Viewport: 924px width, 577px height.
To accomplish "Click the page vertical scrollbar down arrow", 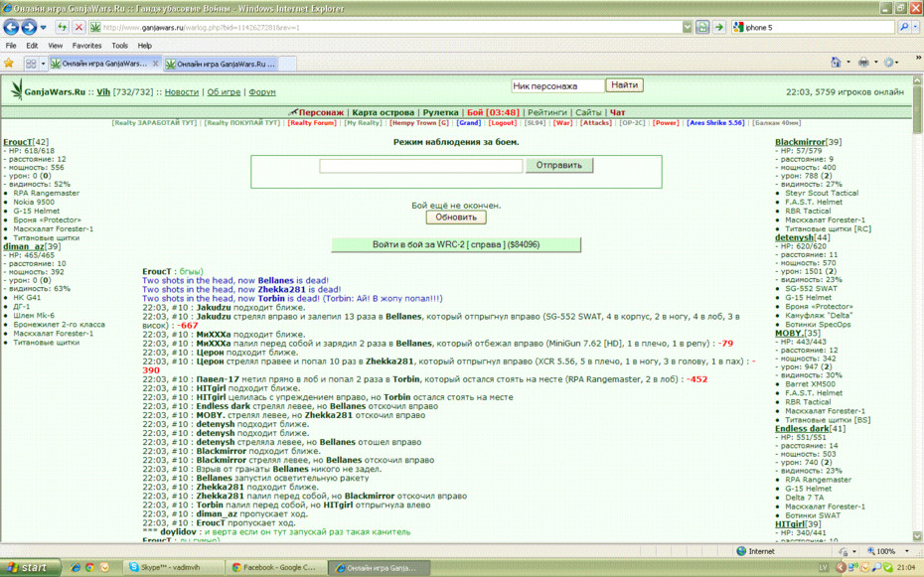I will (x=917, y=536).
